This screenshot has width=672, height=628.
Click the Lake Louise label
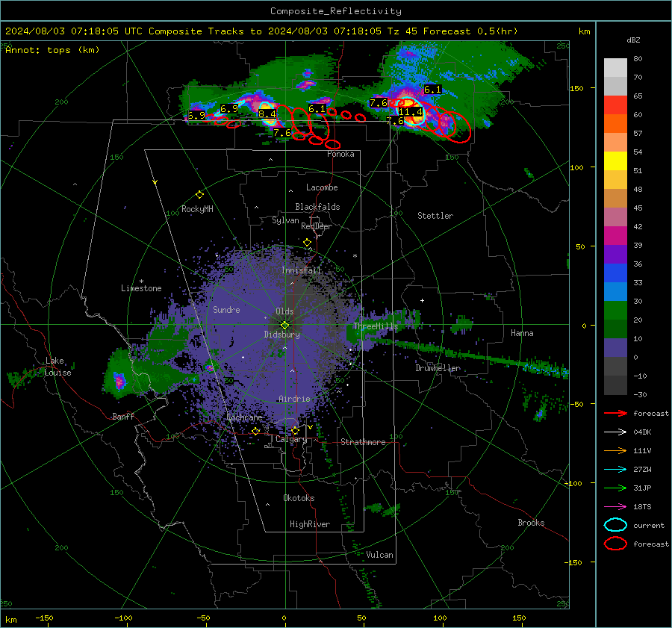58,367
